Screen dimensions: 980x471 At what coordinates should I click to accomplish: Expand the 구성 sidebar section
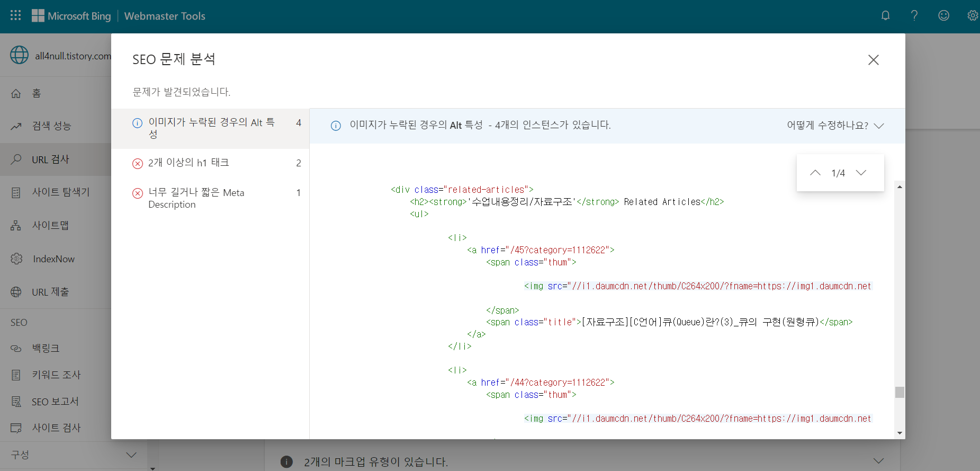click(74, 455)
